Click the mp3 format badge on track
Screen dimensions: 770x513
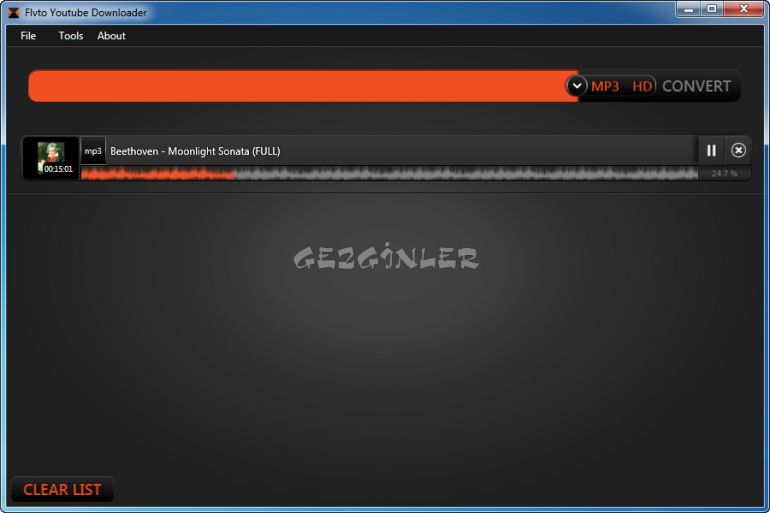(x=93, y=151)
